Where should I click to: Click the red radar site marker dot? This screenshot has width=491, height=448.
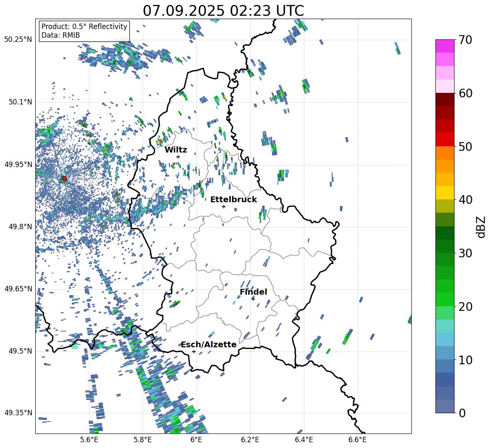pos(64,178)
